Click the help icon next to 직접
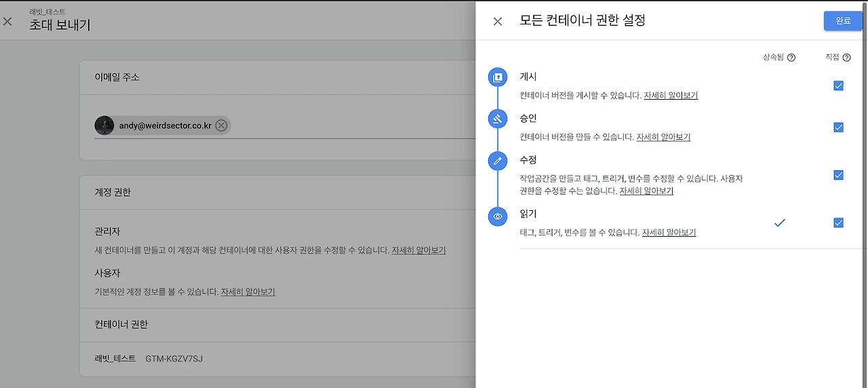 pyautogui.click(x=846, y=58)
